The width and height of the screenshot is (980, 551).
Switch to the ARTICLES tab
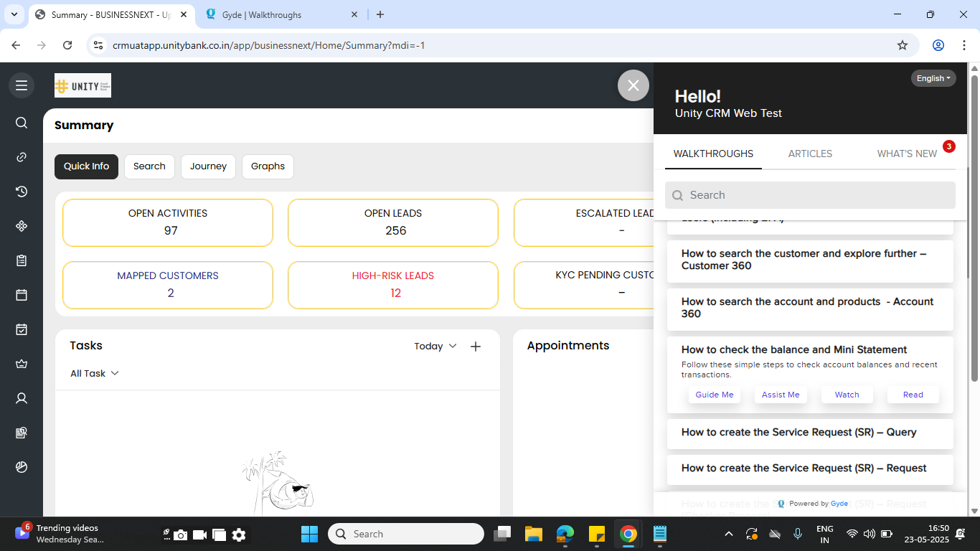tap(810, 154)
